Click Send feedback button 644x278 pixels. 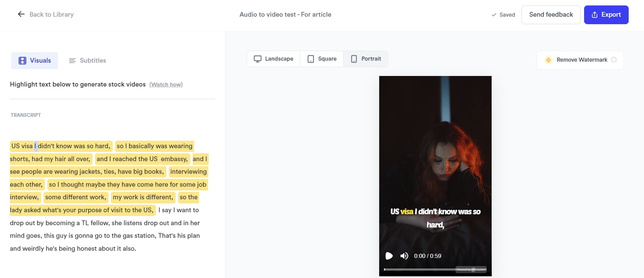pyautogui.click(x=551, y=15)
